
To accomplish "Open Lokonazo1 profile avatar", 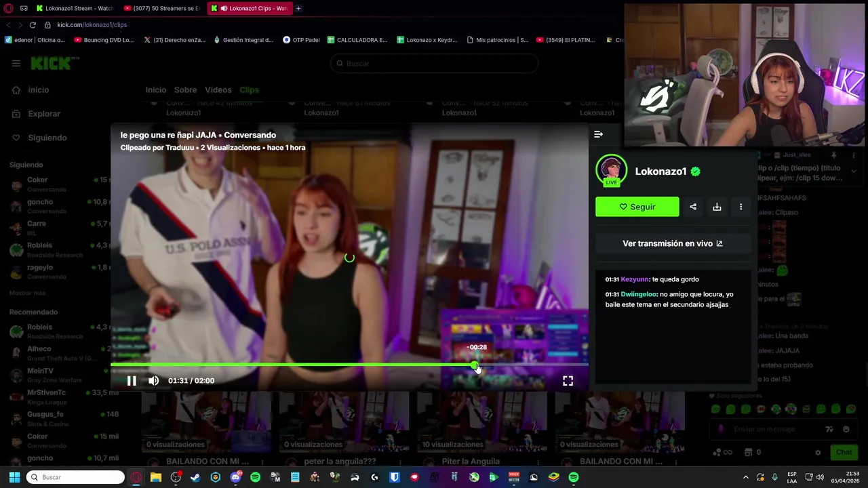I will click(611, 170).
